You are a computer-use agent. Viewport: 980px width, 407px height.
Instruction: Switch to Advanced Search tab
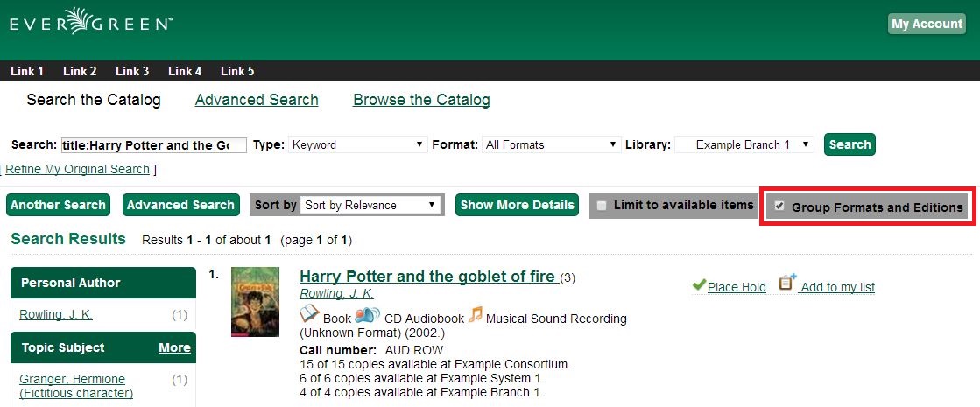pyautogui.click(x=257, y=100)
